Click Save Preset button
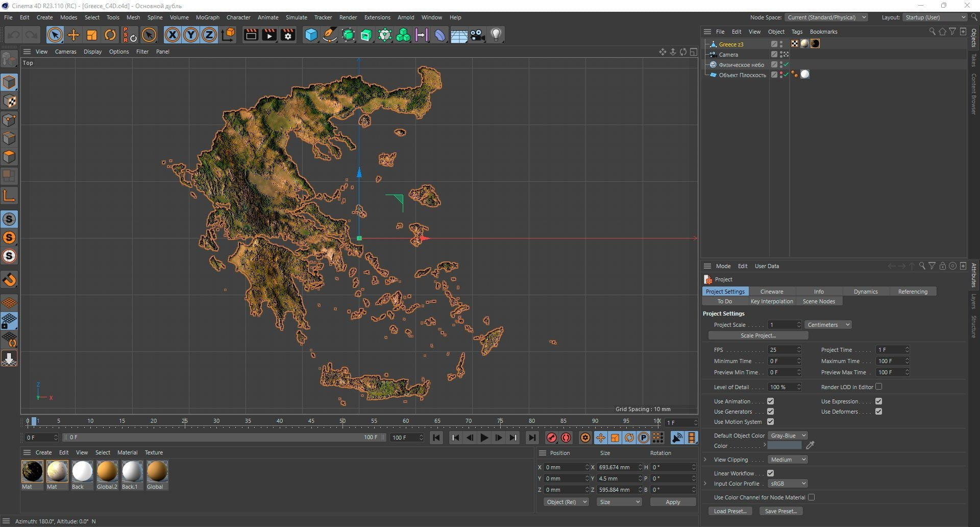Screen dimensions: 980x527 point(780,511)
